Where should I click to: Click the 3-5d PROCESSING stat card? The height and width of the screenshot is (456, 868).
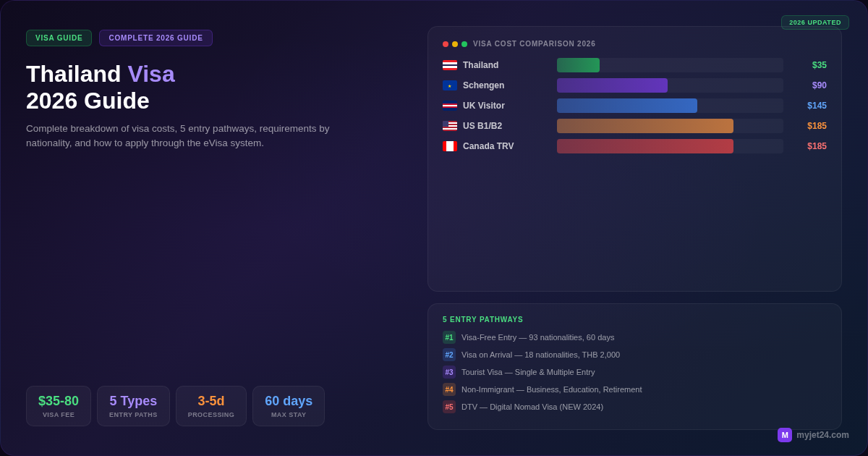pyautogui.click(x=211, y=405)
